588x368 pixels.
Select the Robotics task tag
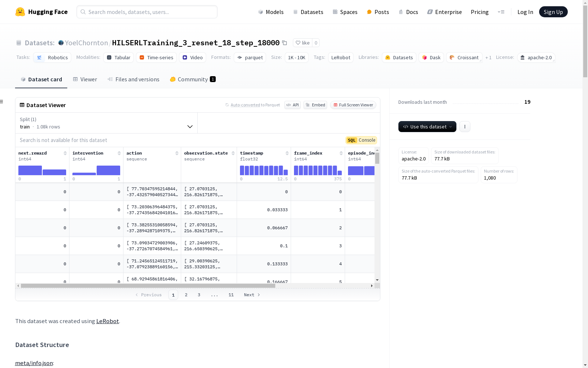pyautogui.click(x=53, y=57)
